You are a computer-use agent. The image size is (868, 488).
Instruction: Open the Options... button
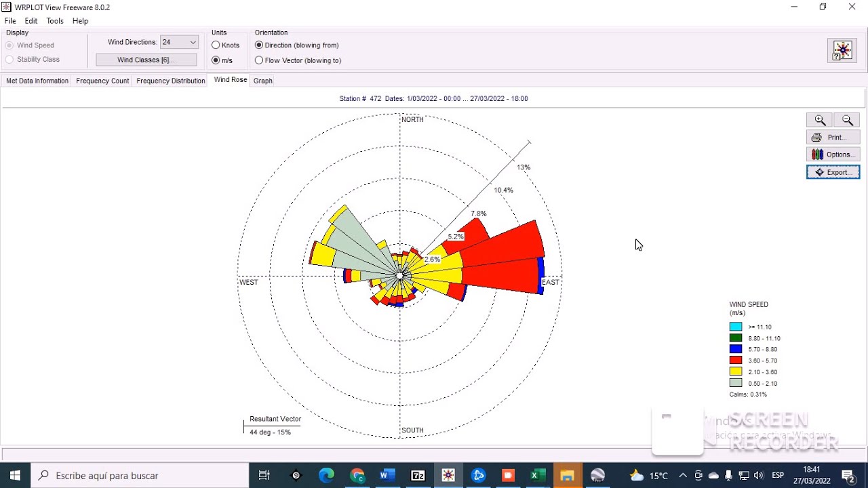click(x=833, y=155)
